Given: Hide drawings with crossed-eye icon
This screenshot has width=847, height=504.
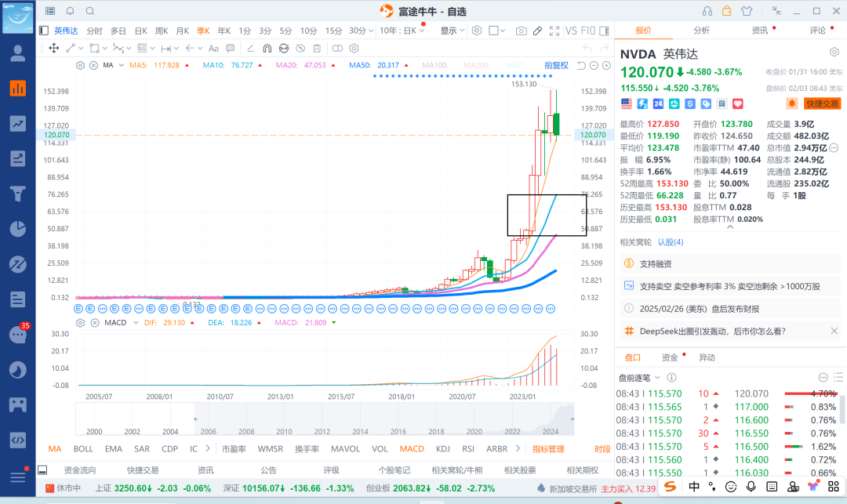Looking at the screenshot, I should tap(300, 49).
